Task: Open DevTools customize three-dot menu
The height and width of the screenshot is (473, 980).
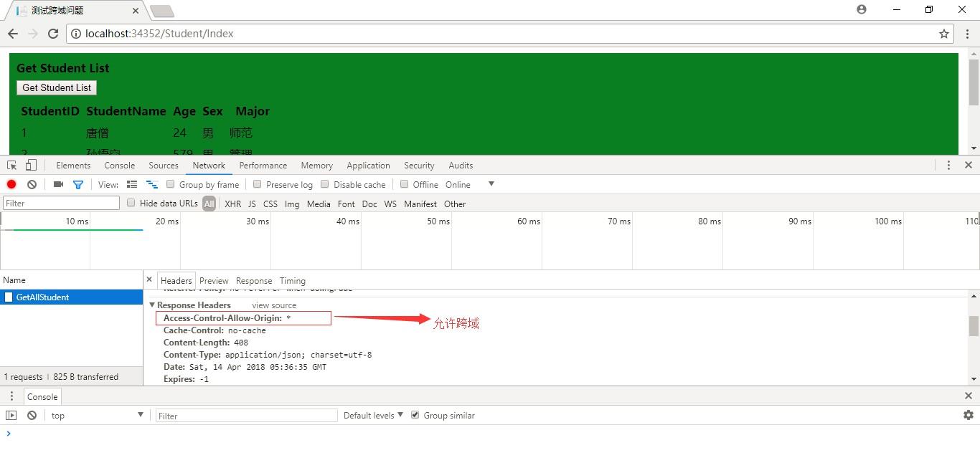Action: [948, 165]
